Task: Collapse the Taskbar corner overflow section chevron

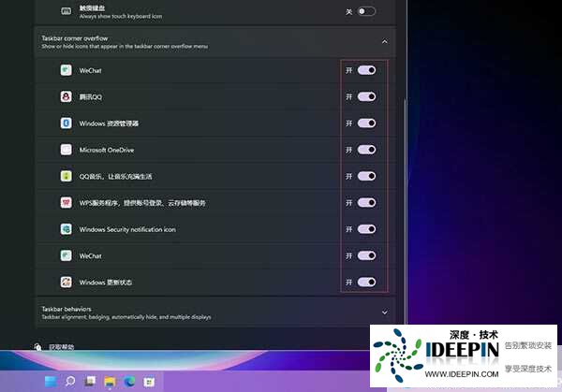Action: (385, 41)
